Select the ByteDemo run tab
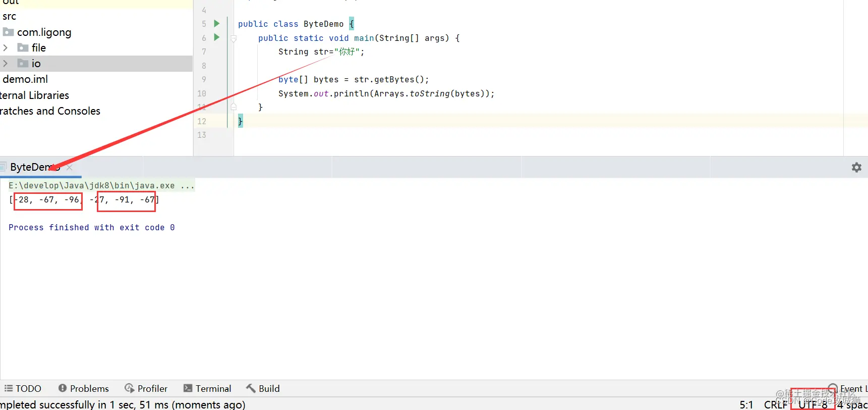The height and width of the screenshot is (410, 868). (x=31, y=167)
